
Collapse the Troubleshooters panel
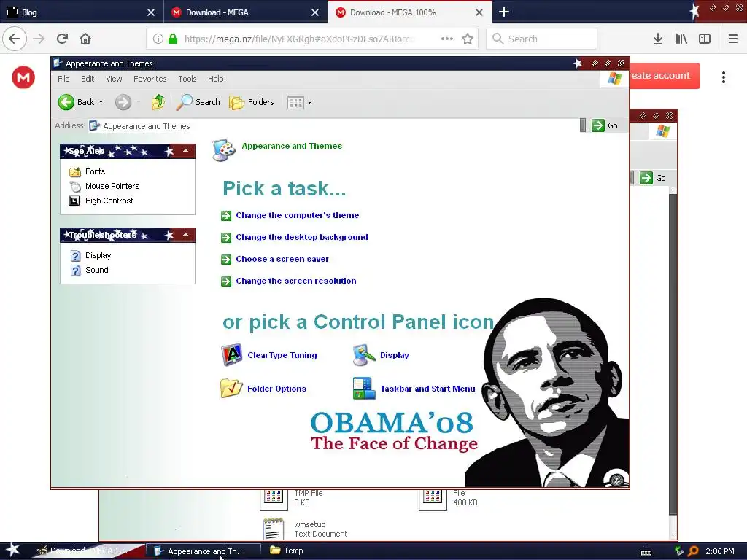(x=186, y=235)
